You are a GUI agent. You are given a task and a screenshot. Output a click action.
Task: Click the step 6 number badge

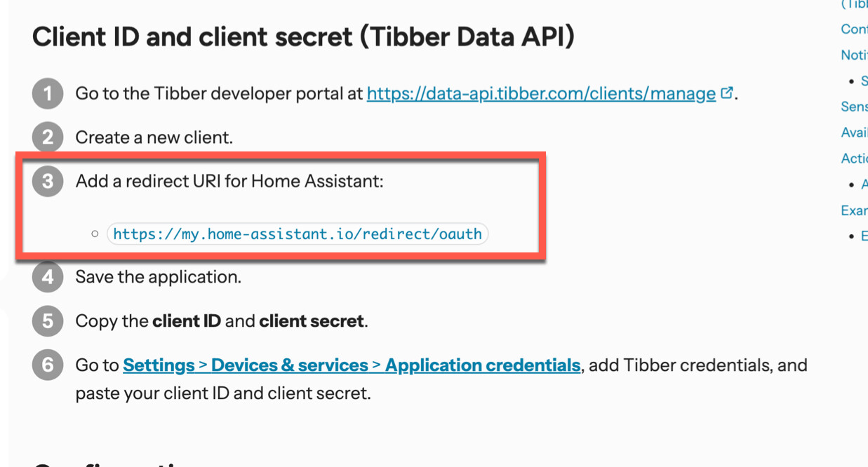48,365
